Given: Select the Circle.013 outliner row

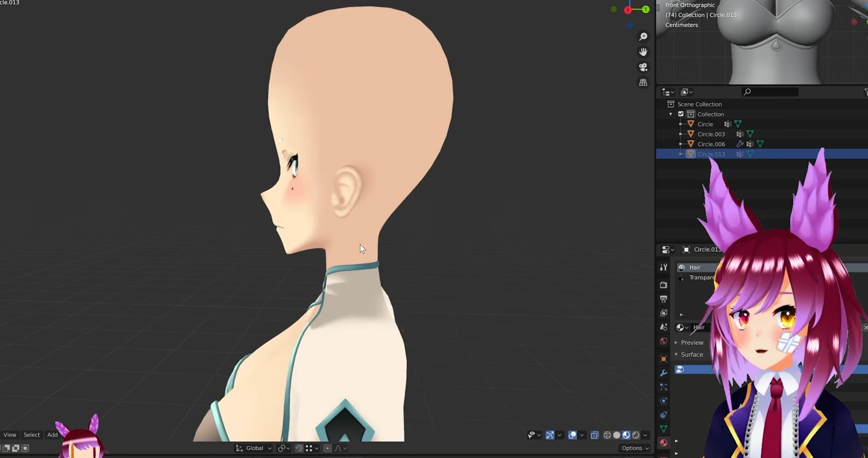Looking at the screenshot, I should coord(762,154).
